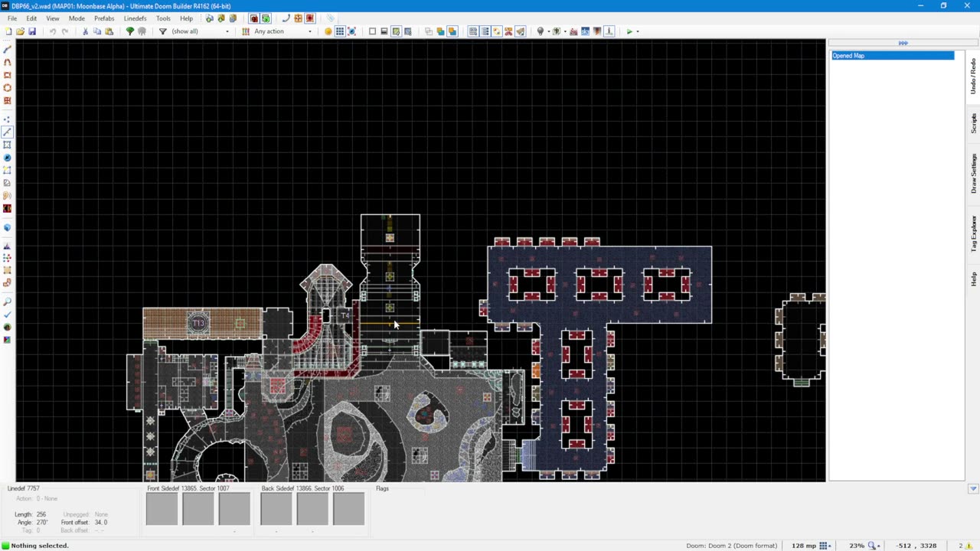Toggle the classic rendering icon
This screenshot has height=551, width=980.
pyautogui.click(x=384, y=31)
